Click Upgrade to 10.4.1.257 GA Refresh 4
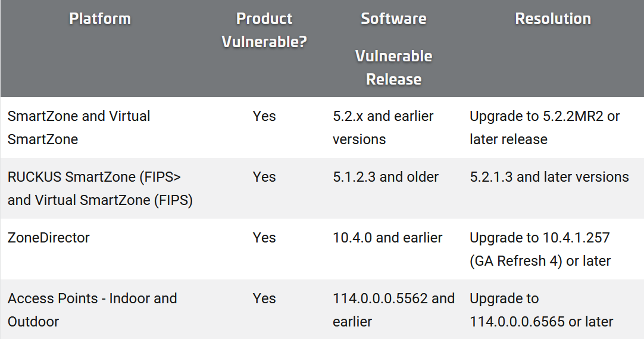 pyautogui.click(x=540, y=249)
